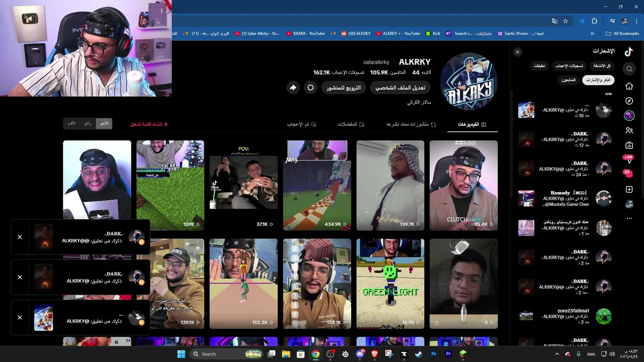The height and width of the screenshot is (362, 644).
Task: Open the ALKRKY profile avatar
Action: click(x=469, y=80)
